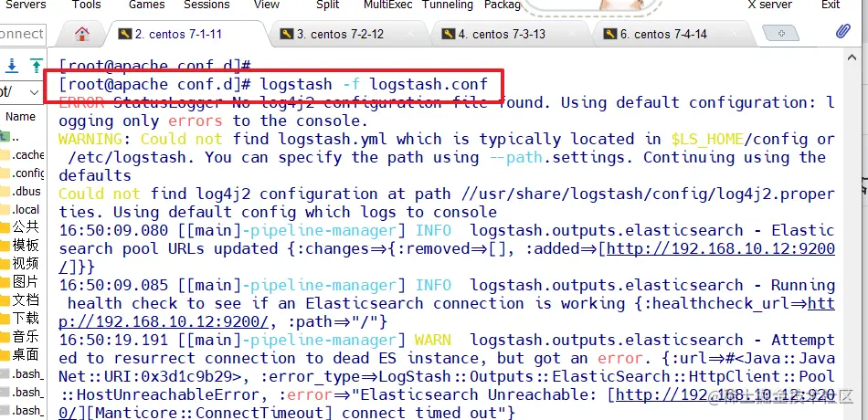Click the terminal scrollbar up arrow

(851, 58)
